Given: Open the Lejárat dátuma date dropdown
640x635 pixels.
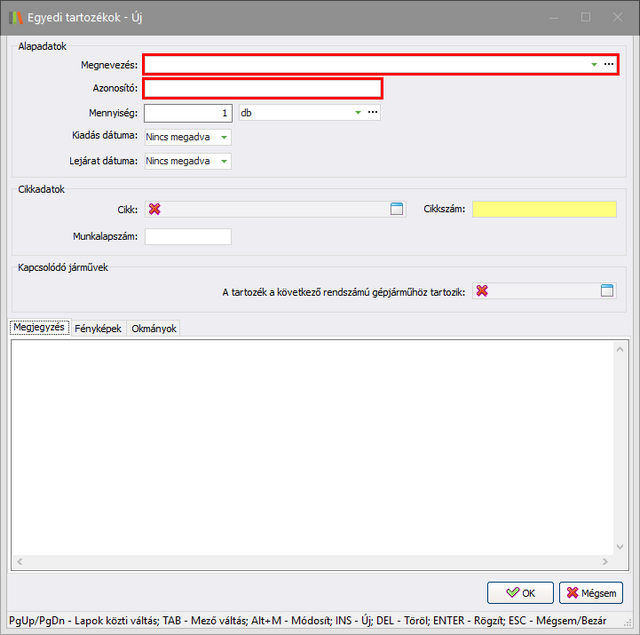Looking at the screenshot, I should [x=224, y=161].
